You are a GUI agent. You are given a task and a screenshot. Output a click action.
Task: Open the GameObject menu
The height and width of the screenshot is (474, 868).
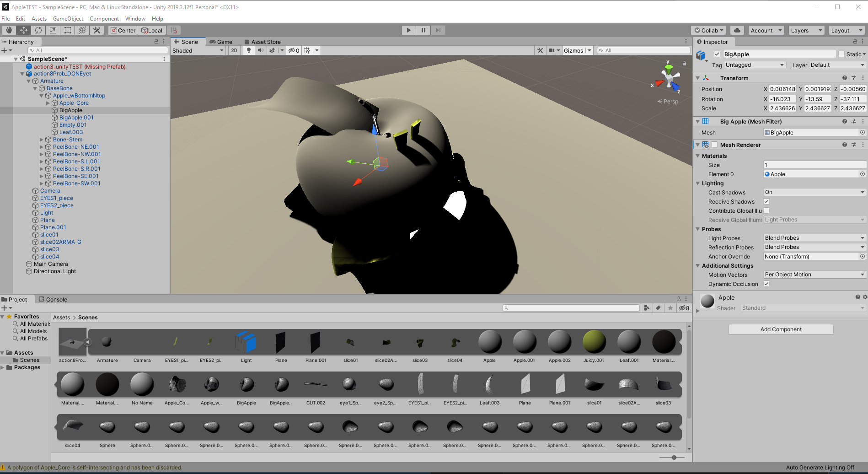[68, 19]
